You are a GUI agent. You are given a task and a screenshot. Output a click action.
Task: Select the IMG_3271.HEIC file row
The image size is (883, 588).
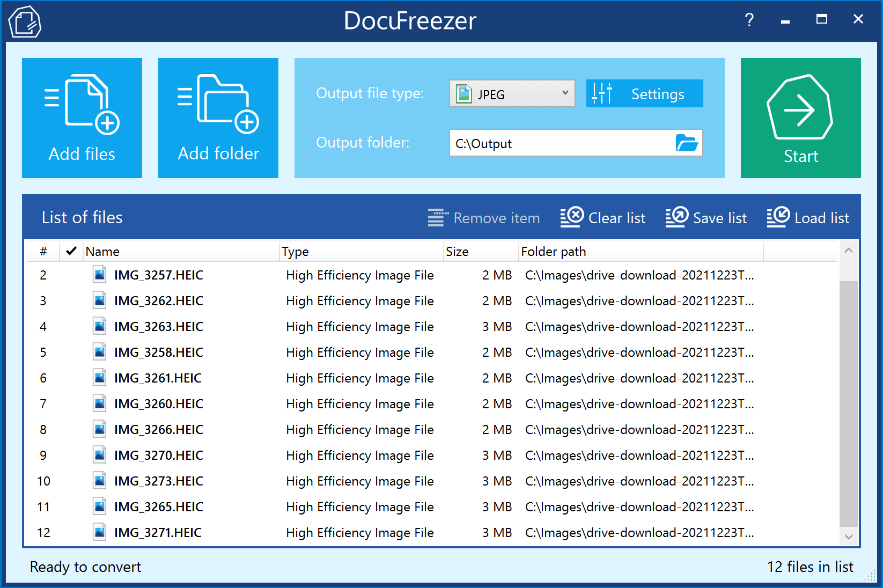click(x=158, y=533)
